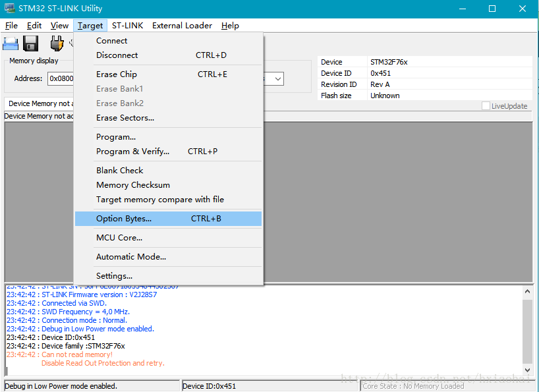Open the External Loader menu
Viewport: 539px width, 392px height.
click(x=182, y=26)
